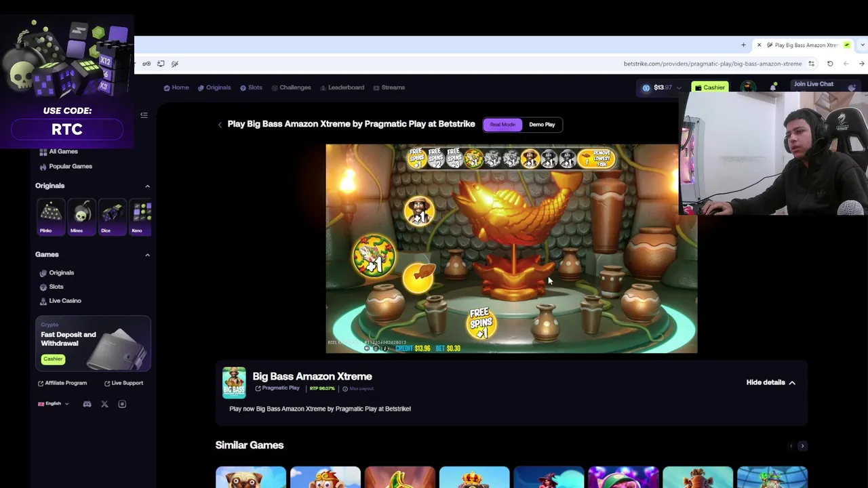The width and height of the screenshot is (868, 488).
Task: Open Streams in the top navigation
Action: [x=389, y=87]
